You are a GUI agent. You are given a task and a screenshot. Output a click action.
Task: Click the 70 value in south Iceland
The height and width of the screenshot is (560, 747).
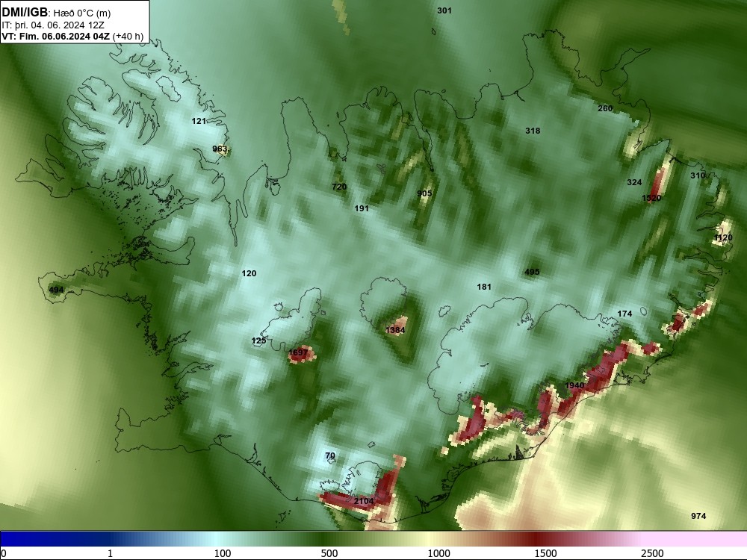(x=330, y=455)
